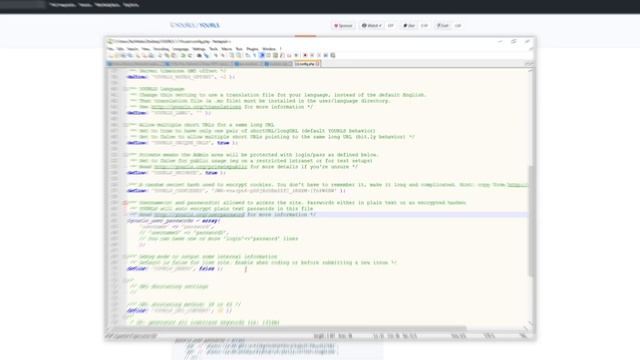This screenshot has height=360, width=640.
Task: Collapse the 'Debug mode' comment fold marker
Action: click(125, 257)
